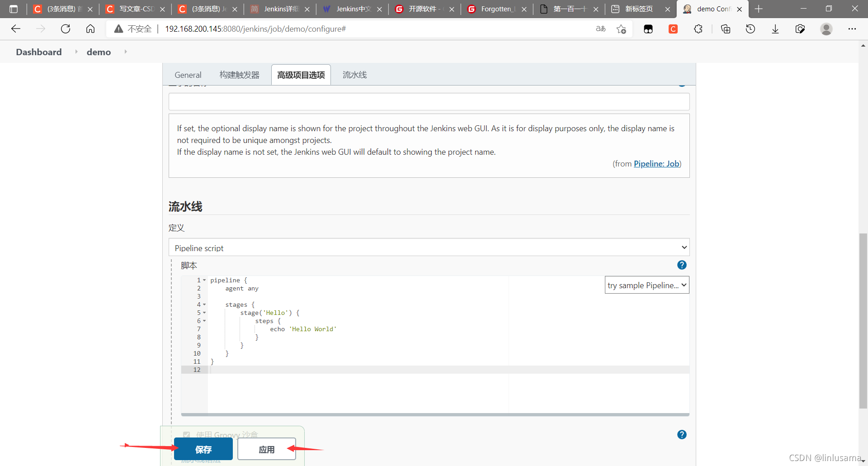Toggle the 使用 Groovy 沙盒 checkbox
Screen dimensions: 868x466
click(x=186, y=435)
